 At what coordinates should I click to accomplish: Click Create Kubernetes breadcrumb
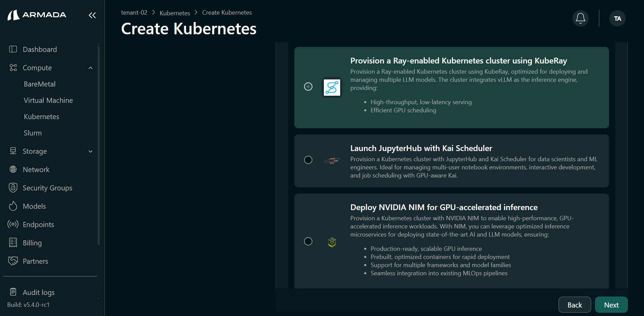click(x=227, y=13)
